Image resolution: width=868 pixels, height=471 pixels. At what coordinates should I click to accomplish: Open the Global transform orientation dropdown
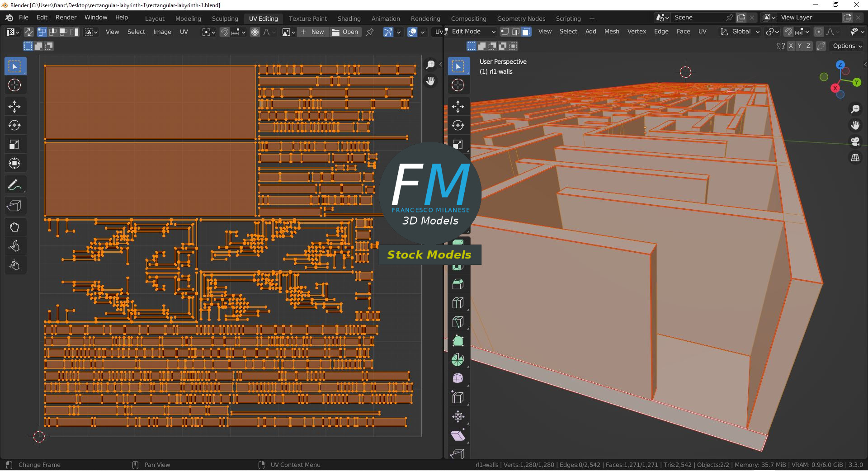(740, 32)
